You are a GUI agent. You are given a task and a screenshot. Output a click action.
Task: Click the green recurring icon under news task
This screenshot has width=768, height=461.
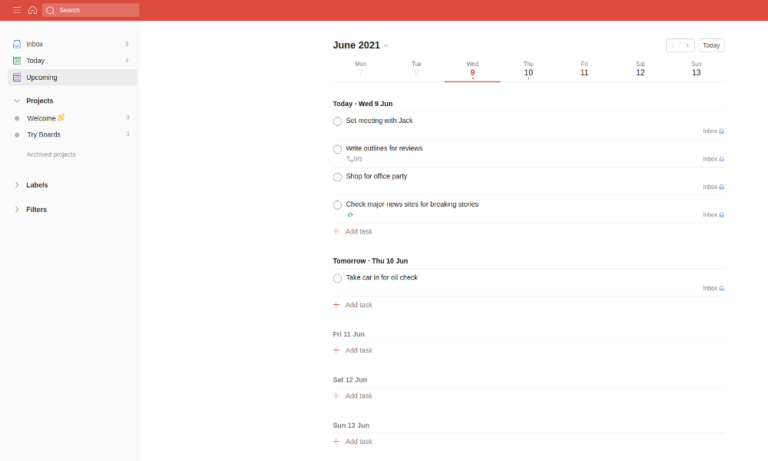click(x=350, y=215)
